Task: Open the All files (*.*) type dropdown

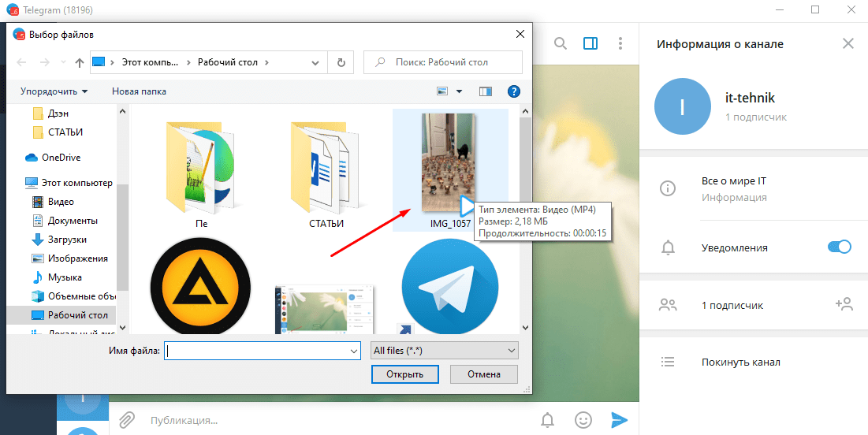Action: pos(444,351)
